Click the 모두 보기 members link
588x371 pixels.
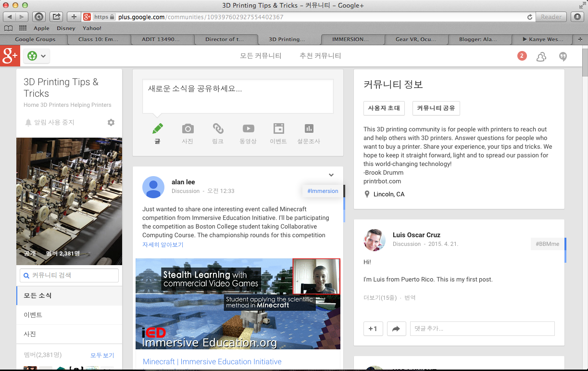pos(102,355)
